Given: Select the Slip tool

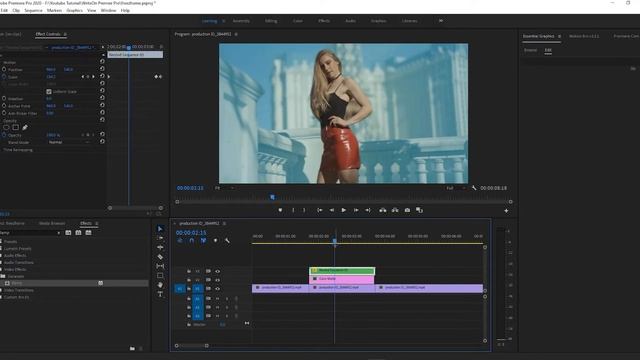Looking at the screenshot, I should [x=160, y=266].
